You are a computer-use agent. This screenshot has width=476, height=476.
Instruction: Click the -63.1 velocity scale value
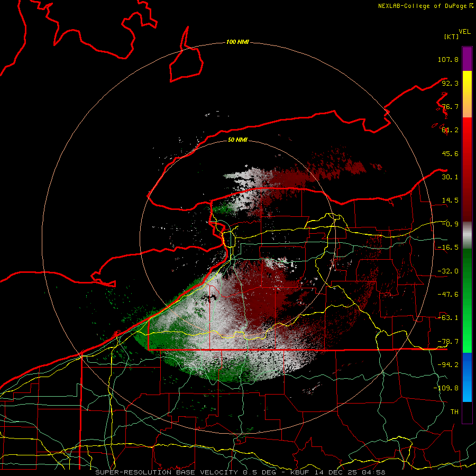pyautogui.click(x=448, y=318)
